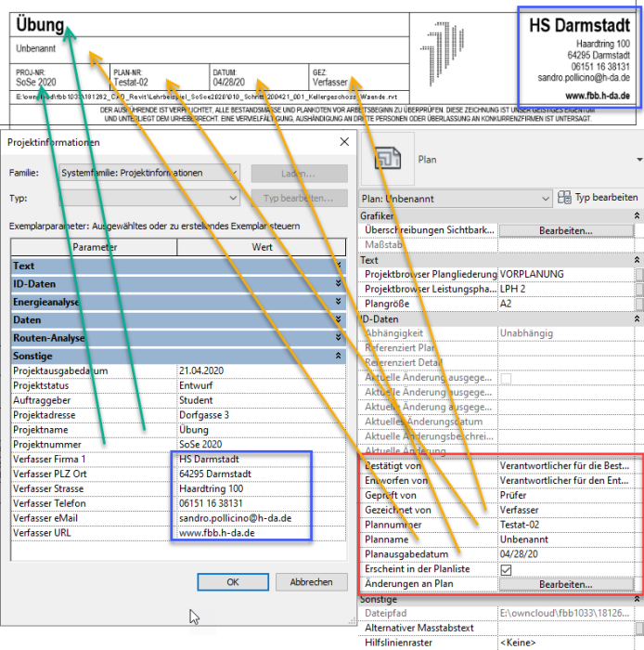The height and width of the screenshot is (650, 644).
Task: Expand the Energieanalyse parameter group
Action: click(338, 302)
